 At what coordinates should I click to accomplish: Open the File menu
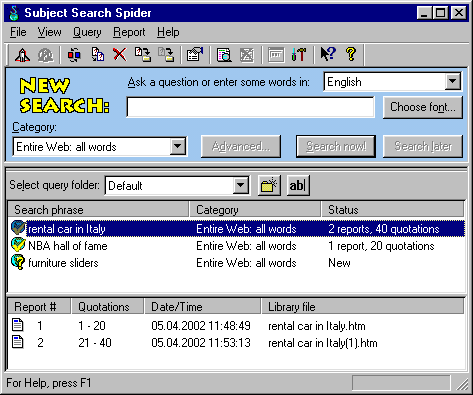click(18, 32)
